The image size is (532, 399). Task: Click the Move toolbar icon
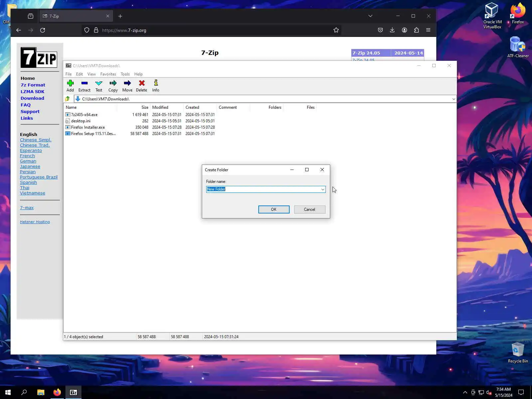(127, 86)
